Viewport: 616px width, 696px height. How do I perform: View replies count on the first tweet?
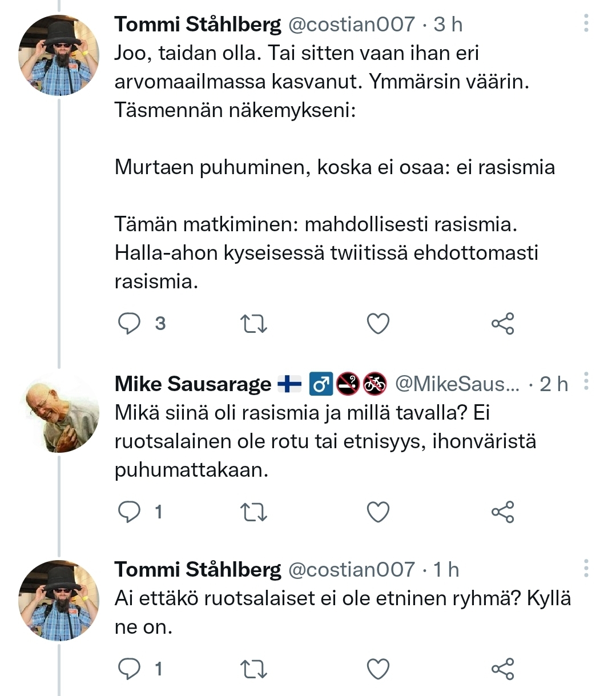(159, 324)
